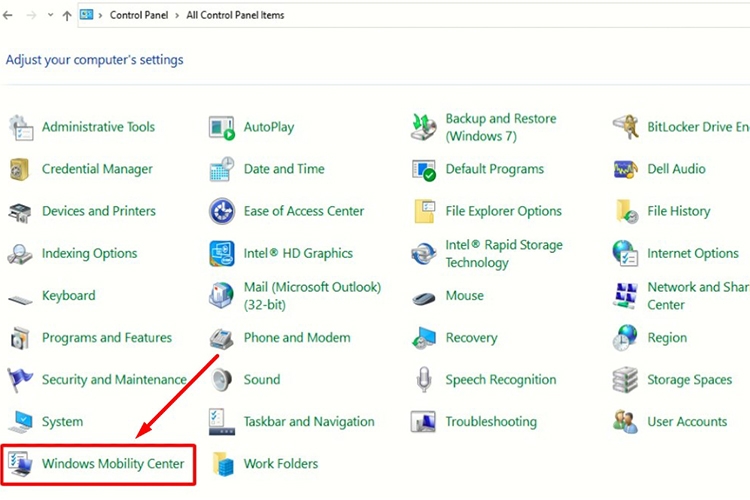Click the Internet Options globe icon
Image resolution: width=750 pixels, height=500 pixels.
(625, 254)
